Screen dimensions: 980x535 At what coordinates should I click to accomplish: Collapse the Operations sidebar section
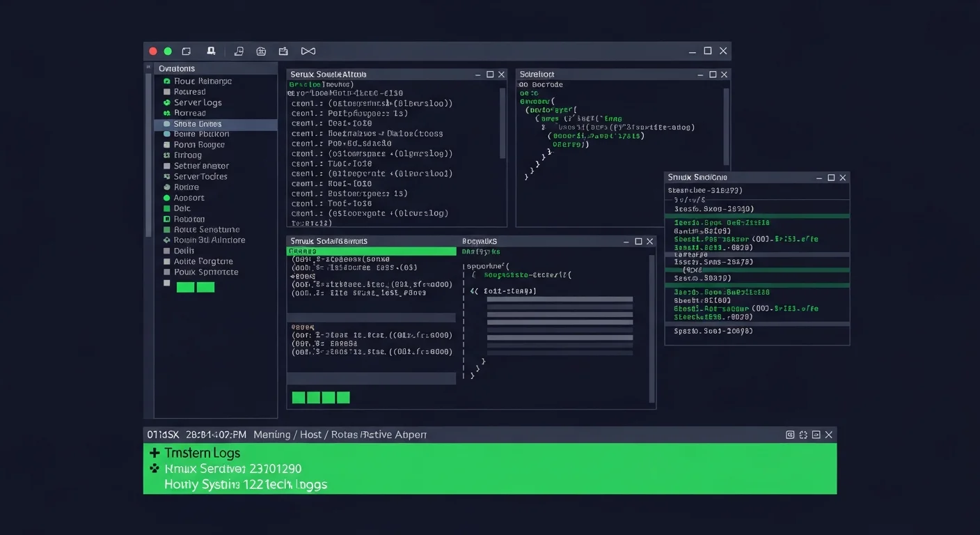(148, 68)
